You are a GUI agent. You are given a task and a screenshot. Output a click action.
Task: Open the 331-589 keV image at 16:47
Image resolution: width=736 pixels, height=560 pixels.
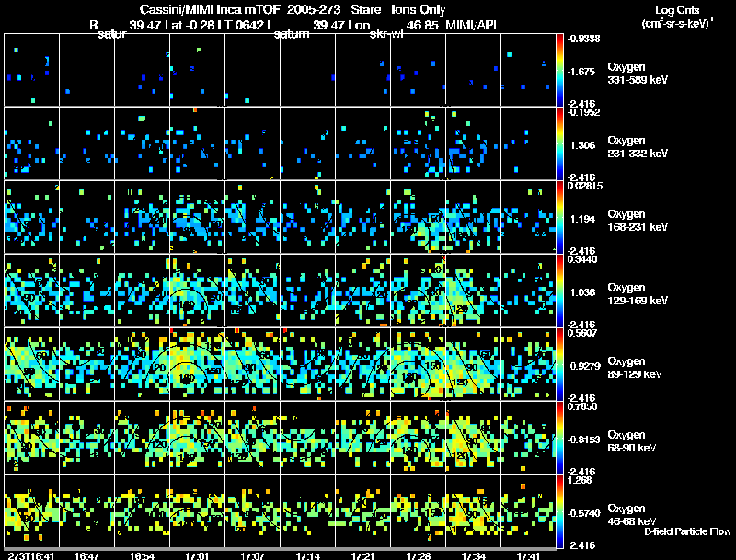pyautogui.click(x=86, y=70)
